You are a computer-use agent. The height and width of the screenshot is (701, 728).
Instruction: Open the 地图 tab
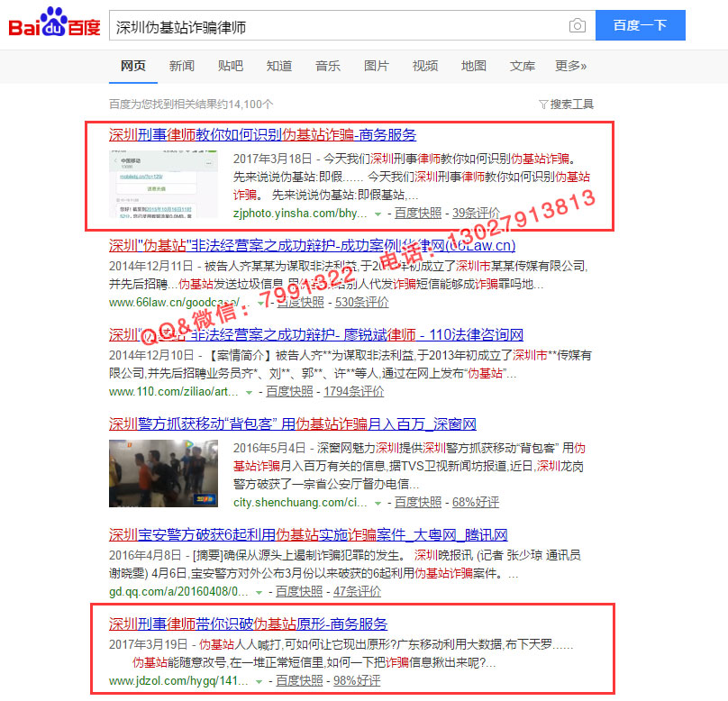click(x=474, y=66)
